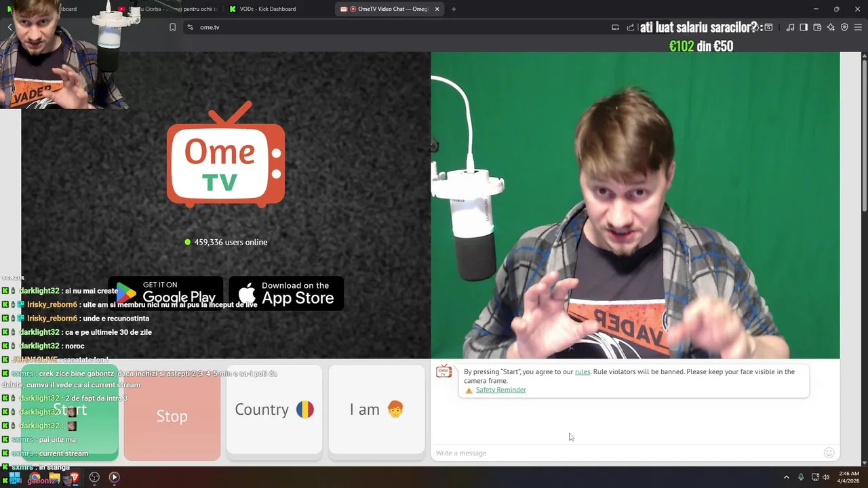Open the rules link in the notice
868x488 pixels.
[x=583, y=371]
